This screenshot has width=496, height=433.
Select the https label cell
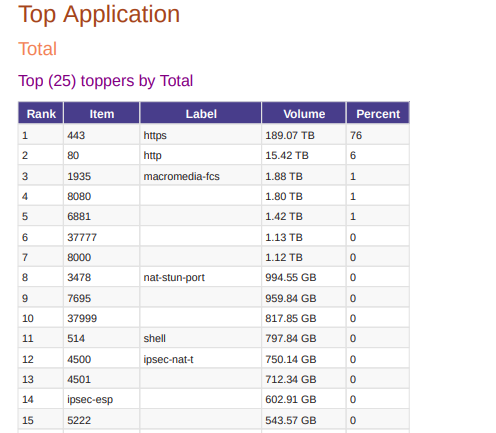click(x=201, y=135)
